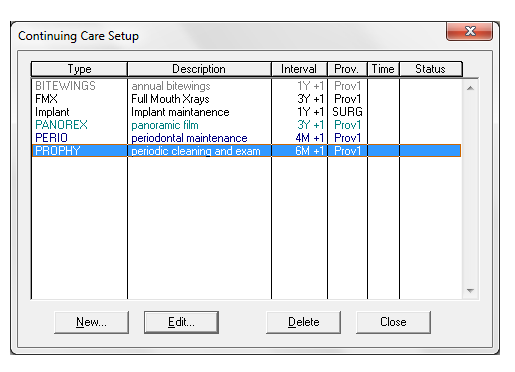This screenshot has height=372, width=515.
Task: Click the Prov. column header
Action: pyautogui.click(x=347, y=69)
